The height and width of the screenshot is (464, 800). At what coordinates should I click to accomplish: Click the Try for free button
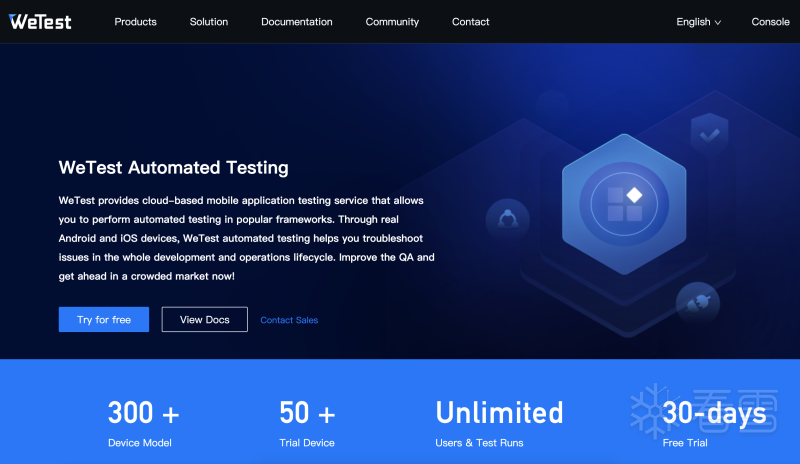click(104, 320)
